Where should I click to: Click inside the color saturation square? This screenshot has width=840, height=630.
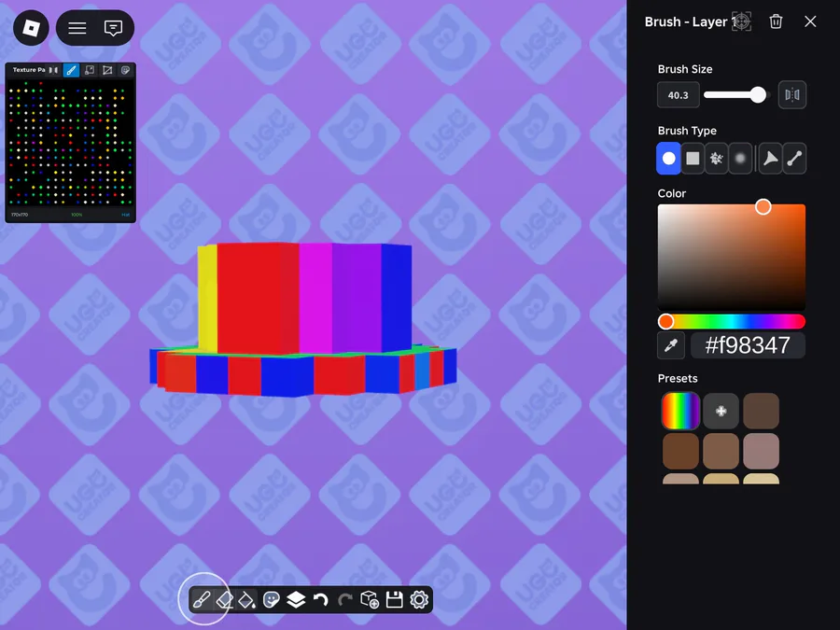731,258
